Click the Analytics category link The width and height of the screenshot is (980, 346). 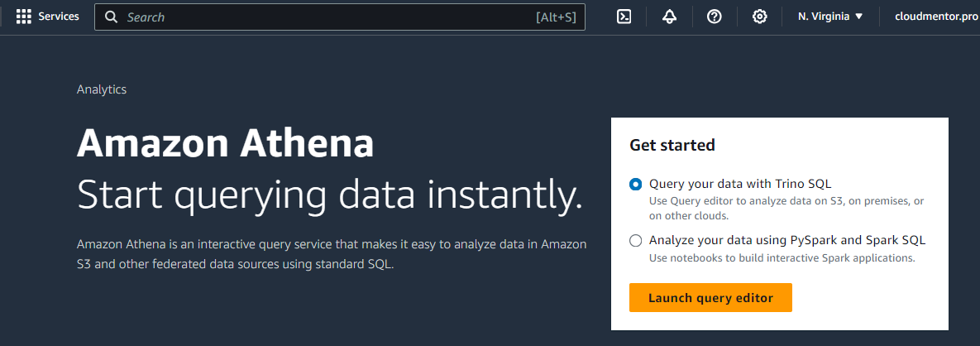tap(101, 89)
